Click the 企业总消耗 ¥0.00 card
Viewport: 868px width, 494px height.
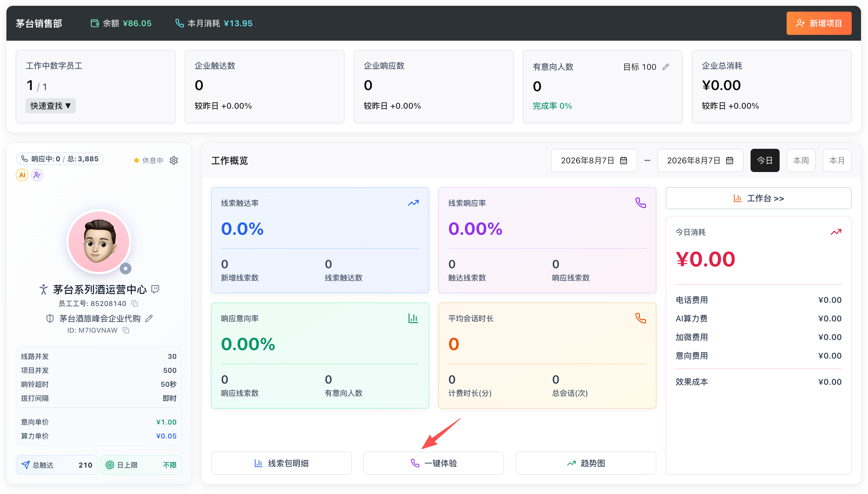771,87
